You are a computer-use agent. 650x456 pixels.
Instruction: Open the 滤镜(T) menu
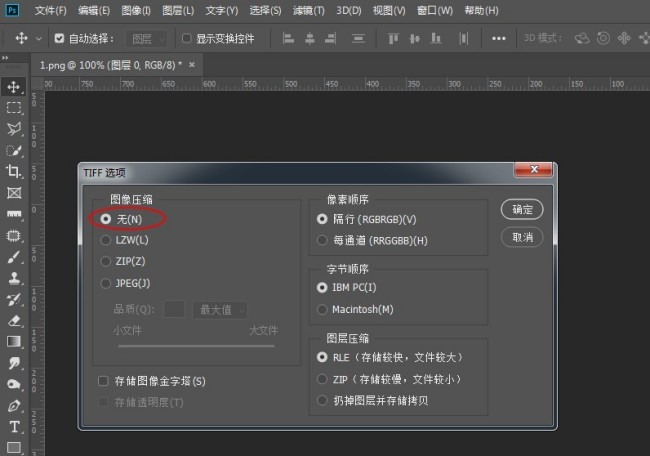(x=309, y=10)
